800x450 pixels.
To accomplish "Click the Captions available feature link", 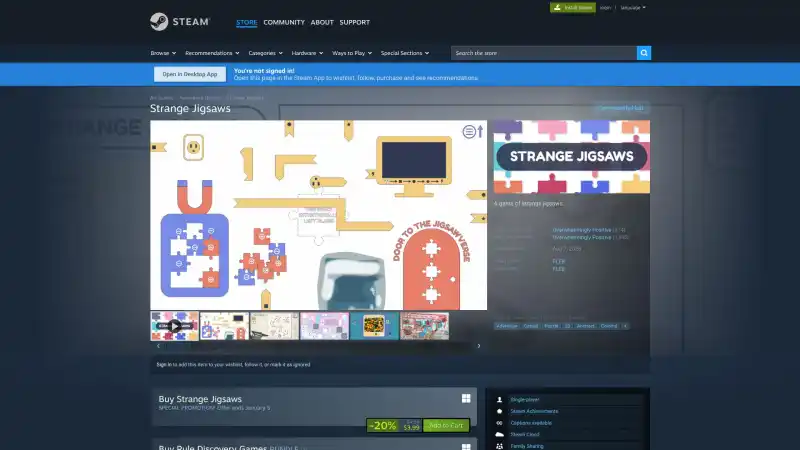I will pos(531,423).
